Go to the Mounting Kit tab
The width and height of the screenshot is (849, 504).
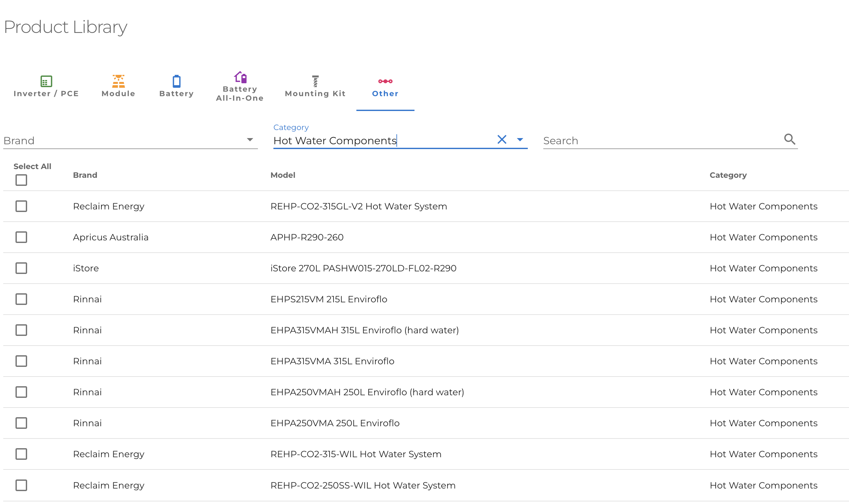click(315, 86)
